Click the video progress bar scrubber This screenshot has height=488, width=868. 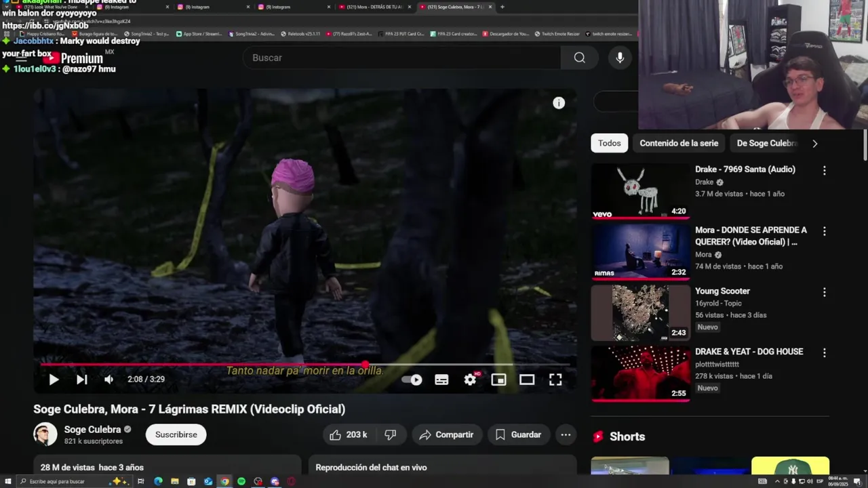(366, 365)
